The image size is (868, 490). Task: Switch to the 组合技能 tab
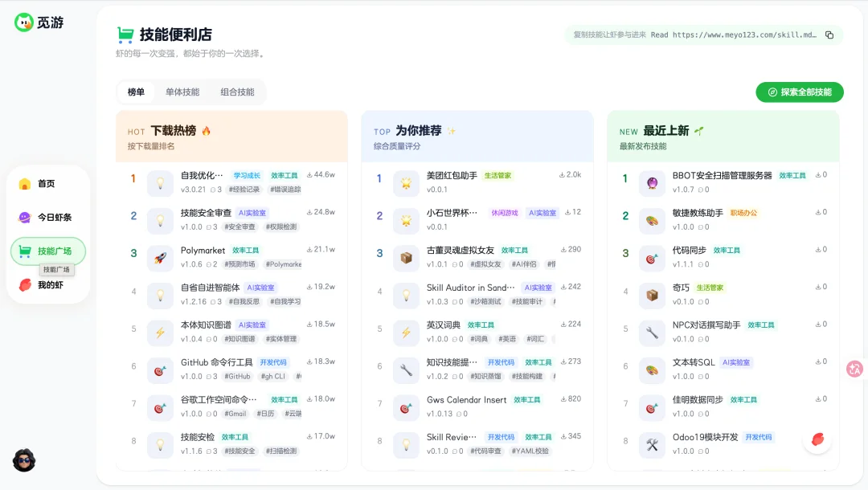pyautogui.click(x=237, y=92)
